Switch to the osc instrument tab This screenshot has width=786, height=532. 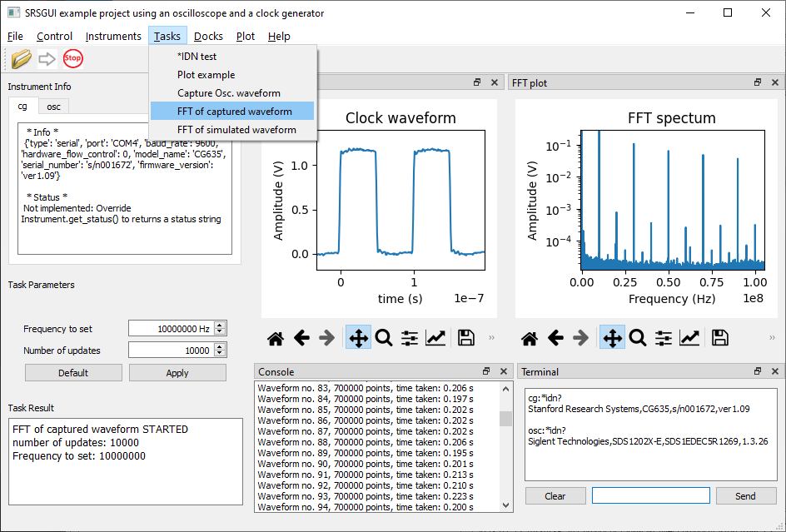tap(53, 107)
